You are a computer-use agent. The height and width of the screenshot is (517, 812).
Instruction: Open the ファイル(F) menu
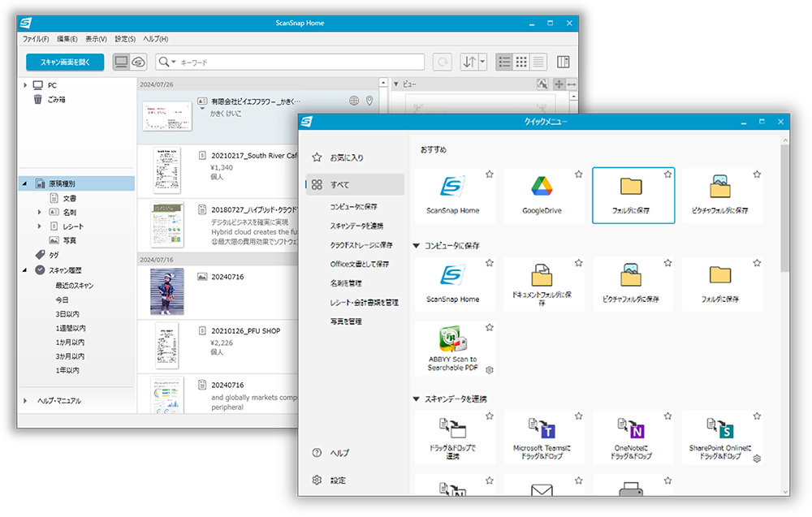36,39
